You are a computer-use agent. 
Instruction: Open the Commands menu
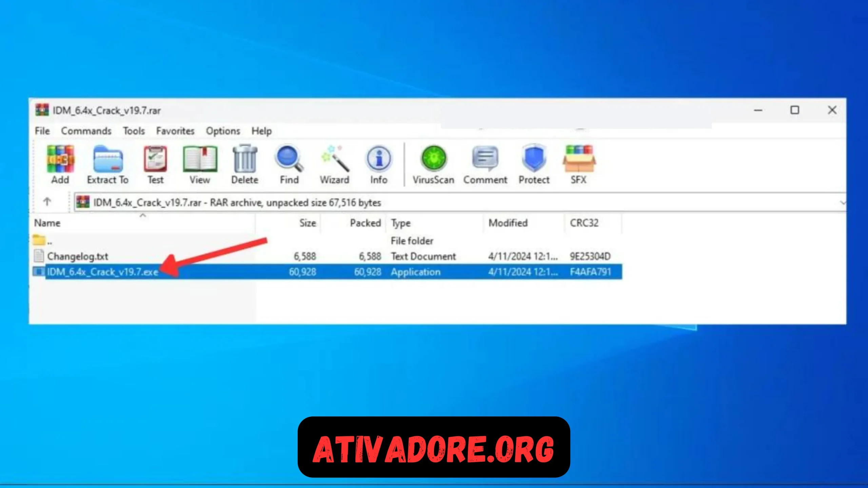pos(86,131)
